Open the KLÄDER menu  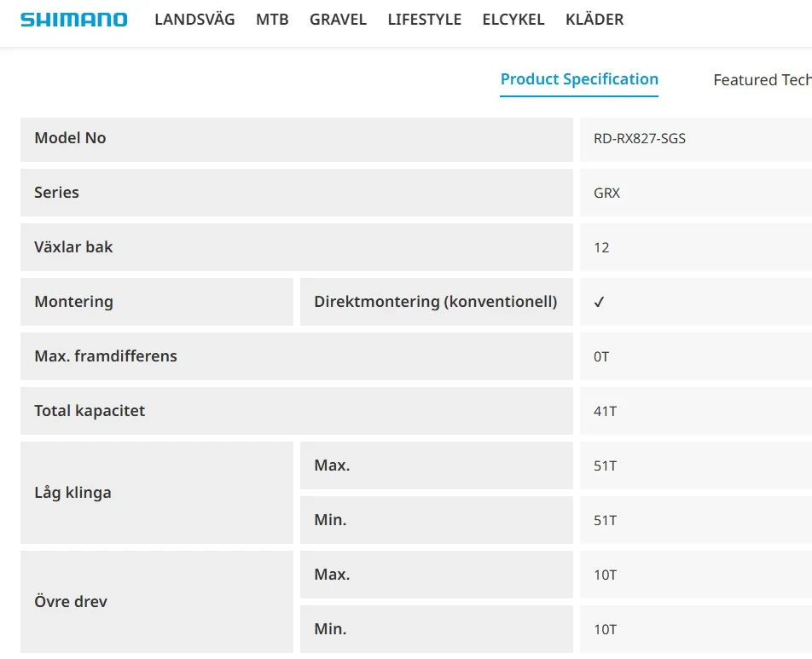click(x=594, y=20)
